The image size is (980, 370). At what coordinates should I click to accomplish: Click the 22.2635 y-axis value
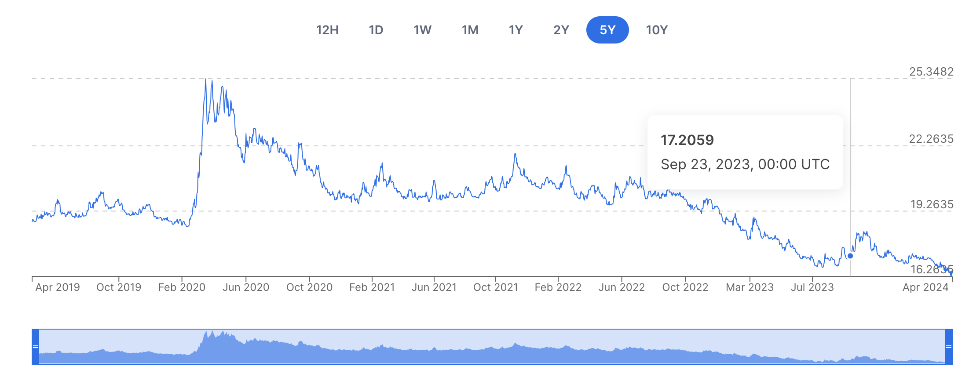point(931,139)
